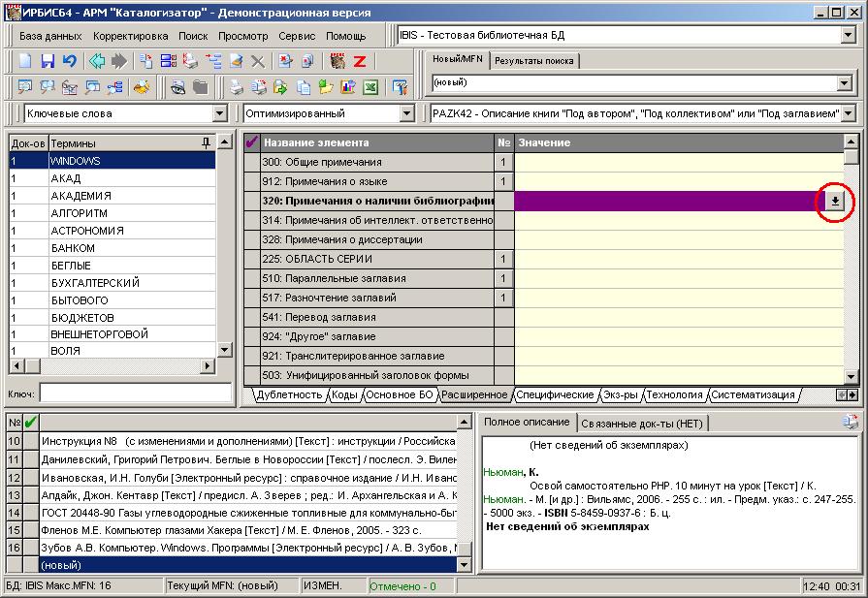Click the tab strip right scroll arrow

852,395
